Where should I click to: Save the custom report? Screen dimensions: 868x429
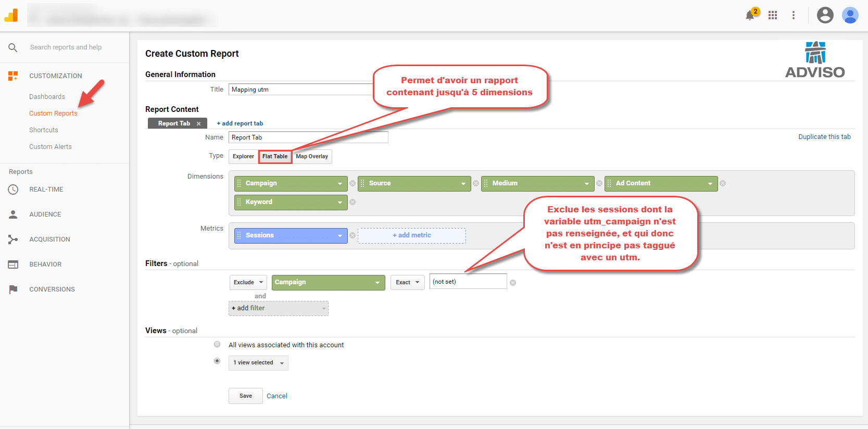coord(245,396)
